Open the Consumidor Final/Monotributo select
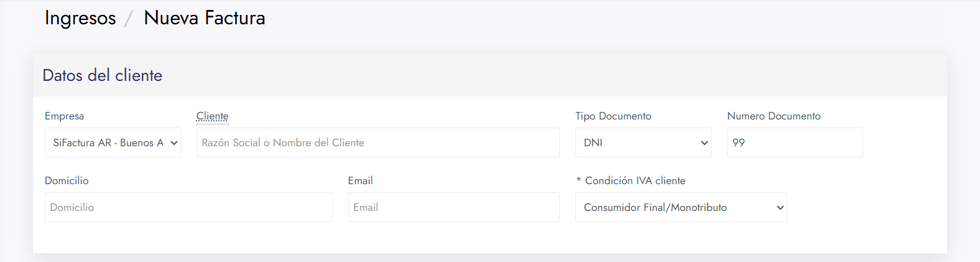980x262 pixels. 681,207
